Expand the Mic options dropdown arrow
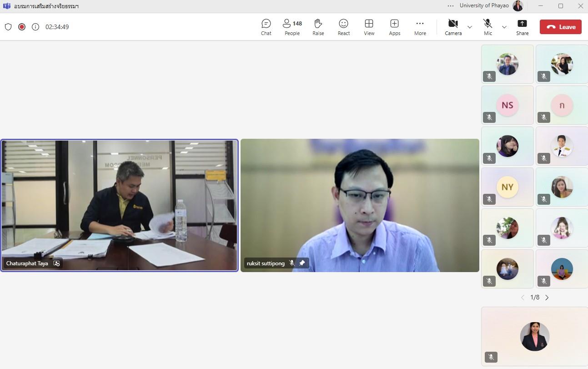Screen dimensions: 588x369 (x=504, y=27)
